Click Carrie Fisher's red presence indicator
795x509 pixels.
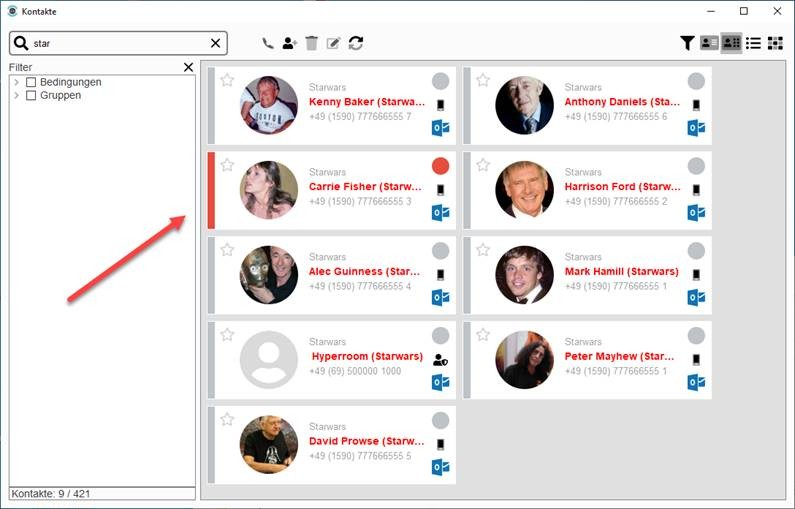441,166
